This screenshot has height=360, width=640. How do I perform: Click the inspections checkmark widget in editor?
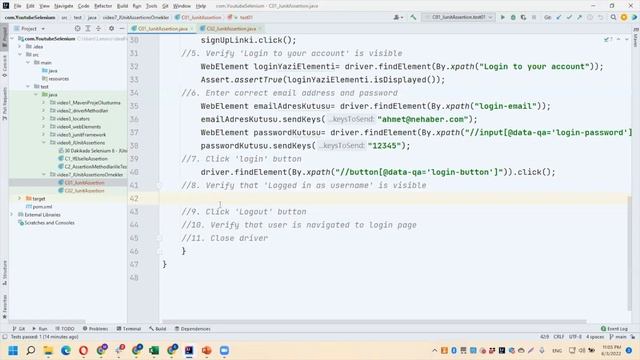click(607, 40)
